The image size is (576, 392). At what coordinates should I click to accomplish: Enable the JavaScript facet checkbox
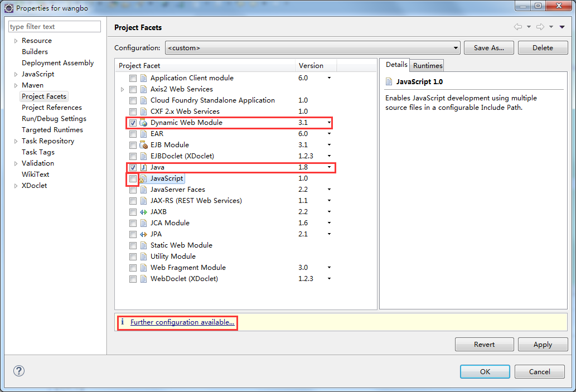133,178
